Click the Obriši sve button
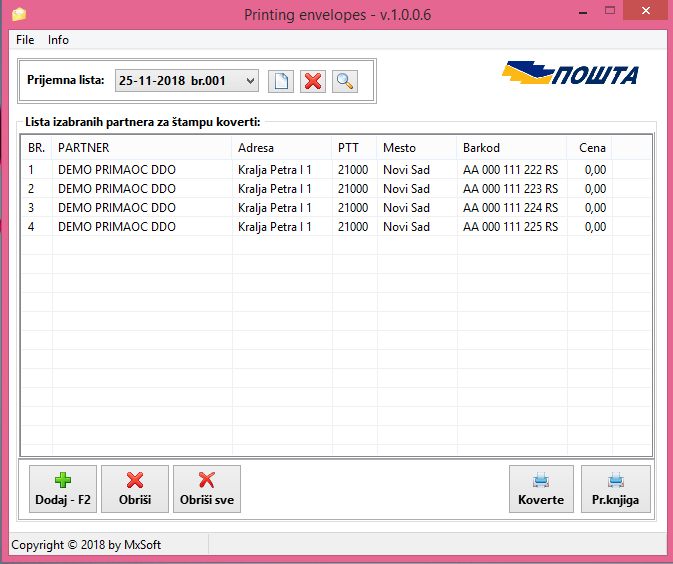The width and height of the screenshot is (673, 564). pyautogui.click(x=207, y=489)
